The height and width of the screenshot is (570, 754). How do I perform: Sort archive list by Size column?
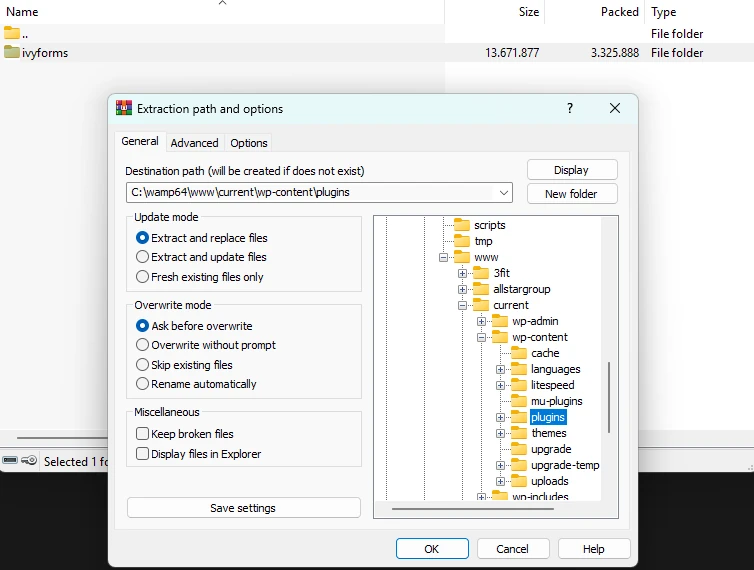(x=494, y=12)
